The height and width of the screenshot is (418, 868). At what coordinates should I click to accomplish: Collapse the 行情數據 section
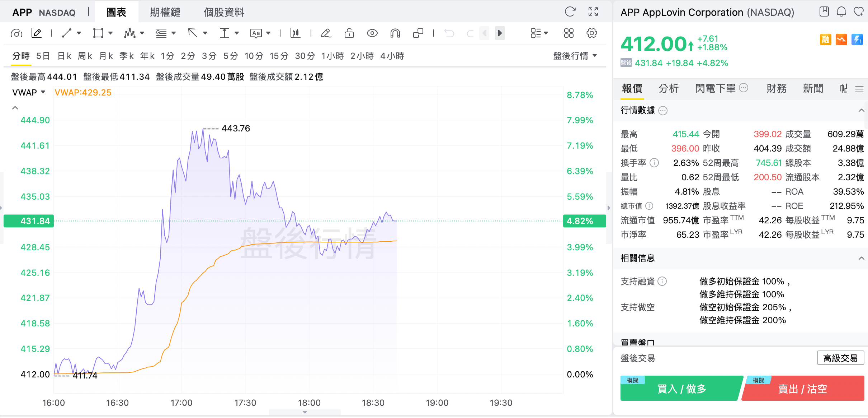(861, 110)
